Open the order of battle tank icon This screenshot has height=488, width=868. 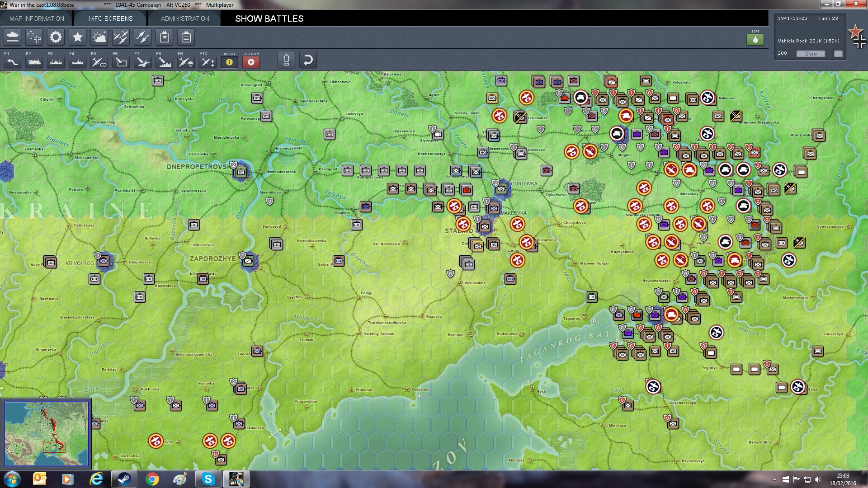point(13,37)
